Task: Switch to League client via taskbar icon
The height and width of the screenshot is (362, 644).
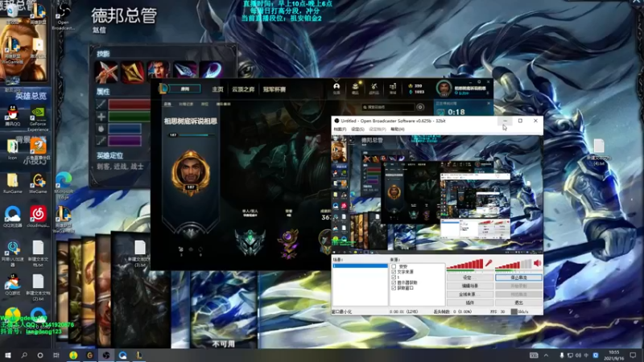Action: click(139, 355)
